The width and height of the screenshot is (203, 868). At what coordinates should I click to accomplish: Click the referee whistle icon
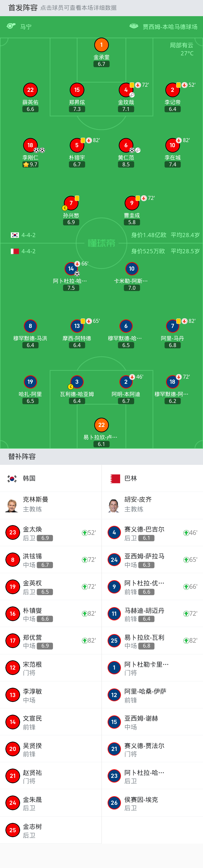[x=12, y=26]
